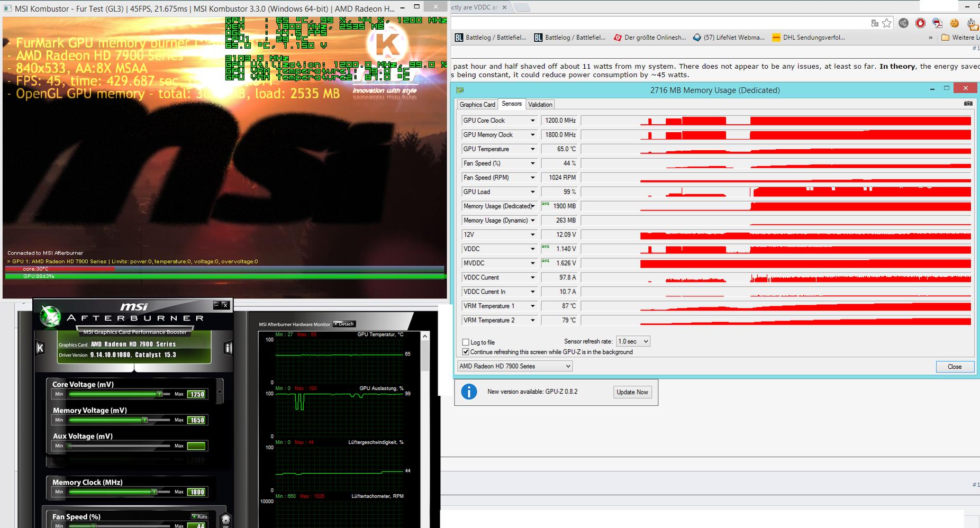The image size is (980, 528).
Task: Select the Sensors tab in GPU-Z
Action: click(x=512, y=104)
